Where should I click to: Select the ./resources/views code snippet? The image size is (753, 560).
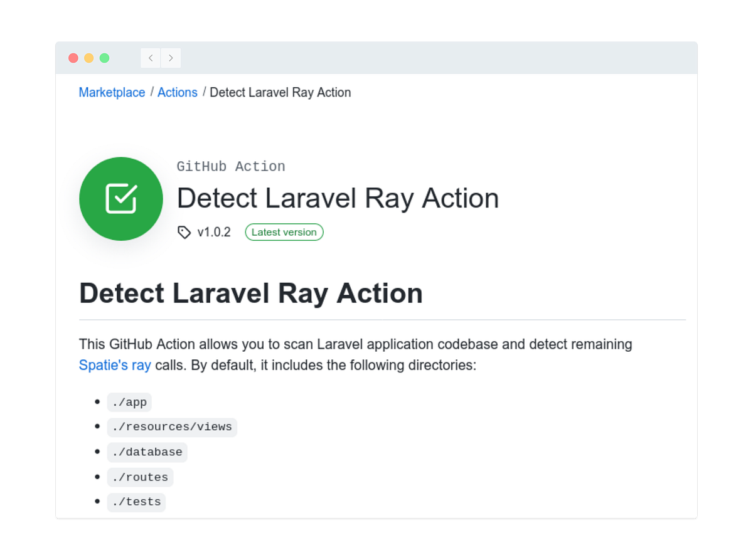(172, 427)
